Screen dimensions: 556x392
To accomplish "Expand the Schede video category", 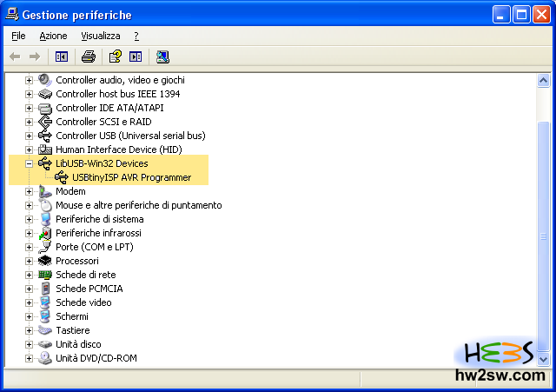I will (29, 302).
